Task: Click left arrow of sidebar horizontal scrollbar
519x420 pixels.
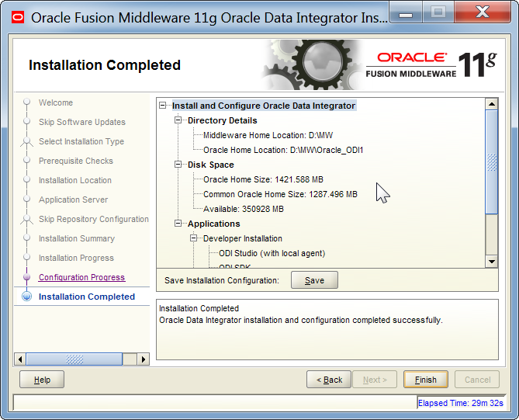Action: pyautogui.click(x=20, y=359)
